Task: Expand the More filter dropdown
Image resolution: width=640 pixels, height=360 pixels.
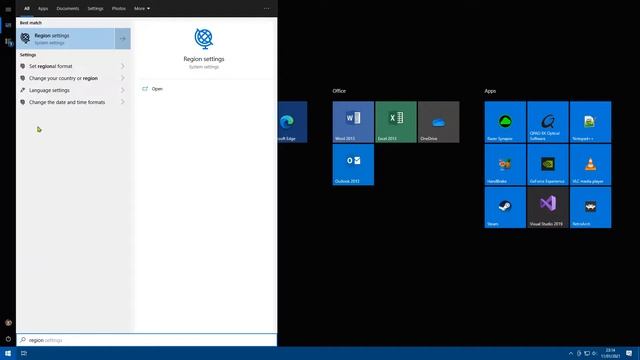Action: 142,9
